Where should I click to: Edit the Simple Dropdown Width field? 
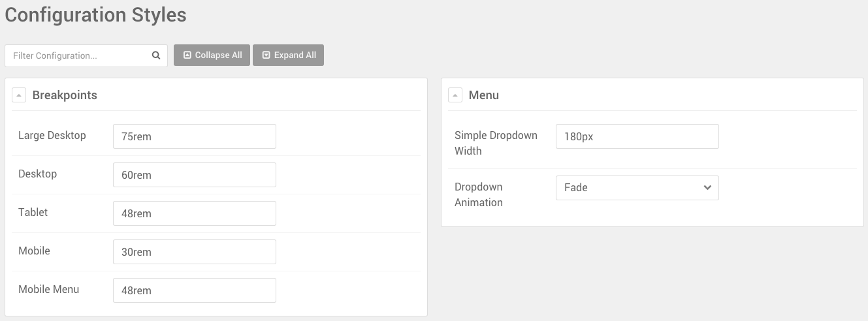click(x=637, y=136)
